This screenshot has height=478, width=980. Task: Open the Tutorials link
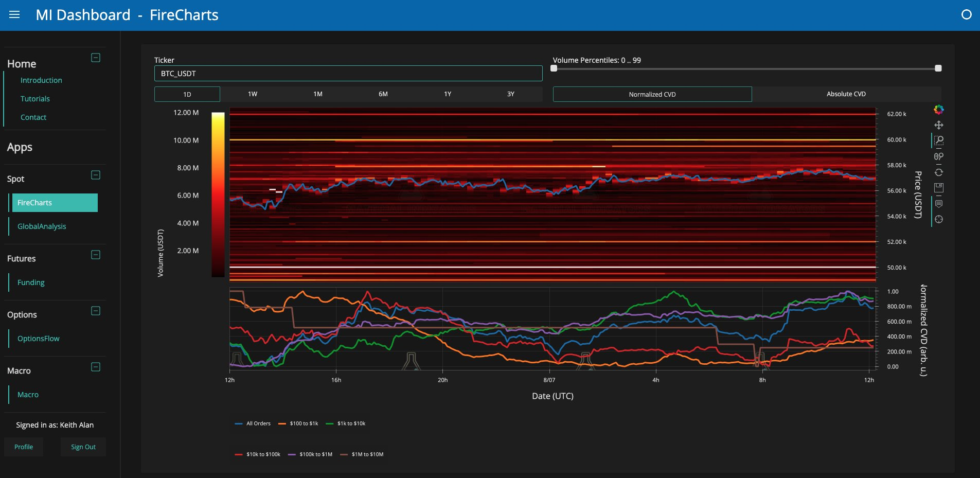pyautogui.click(x=35, y=99)
